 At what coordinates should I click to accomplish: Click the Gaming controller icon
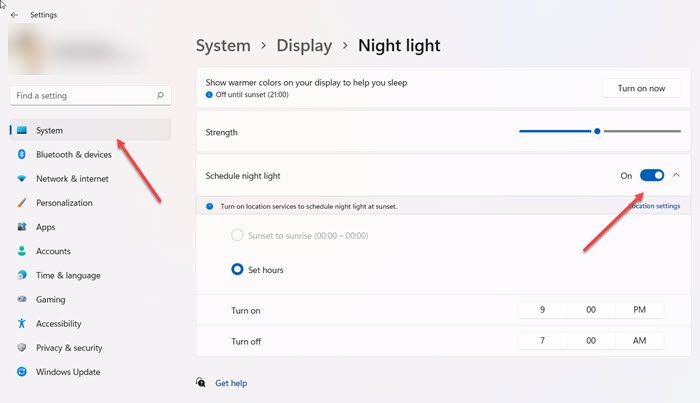pos(22,299)
